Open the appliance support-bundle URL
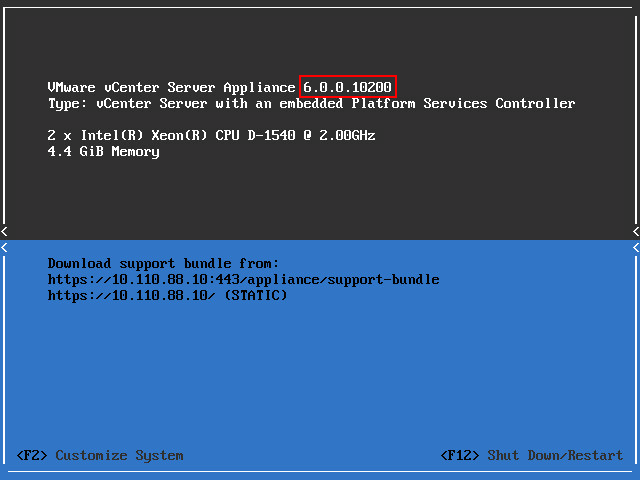The height and width of the screenshot is (480, 640). point(243,280)
